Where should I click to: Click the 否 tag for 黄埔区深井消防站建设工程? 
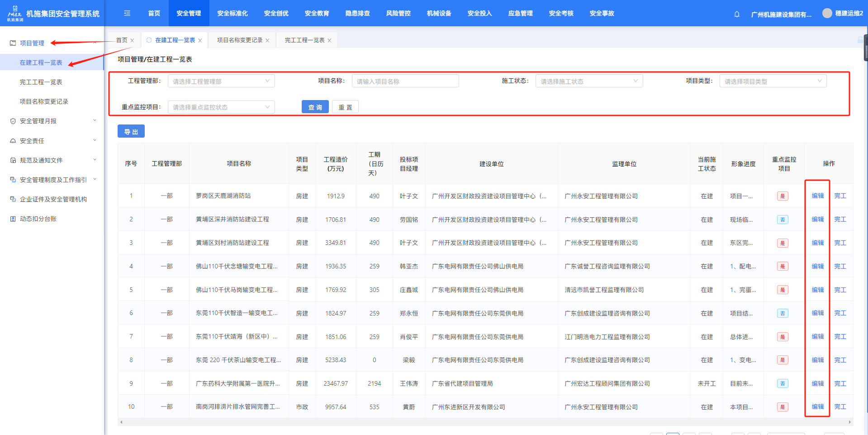coord(783,220)
